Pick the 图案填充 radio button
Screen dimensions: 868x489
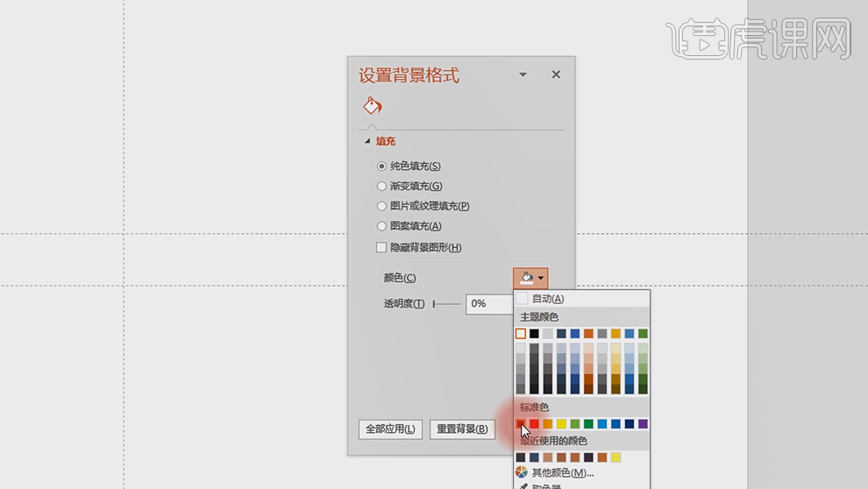point(381,226)
